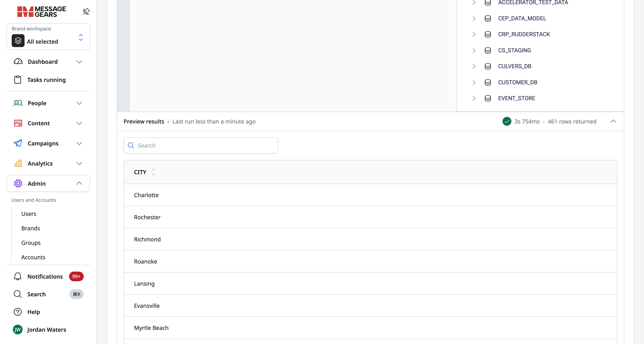Viewport: 644px width, 344px height.
Task: Click the CRP_RUDDERSTACK database icon
Action: pyautogui.click(x=488, y=34)
